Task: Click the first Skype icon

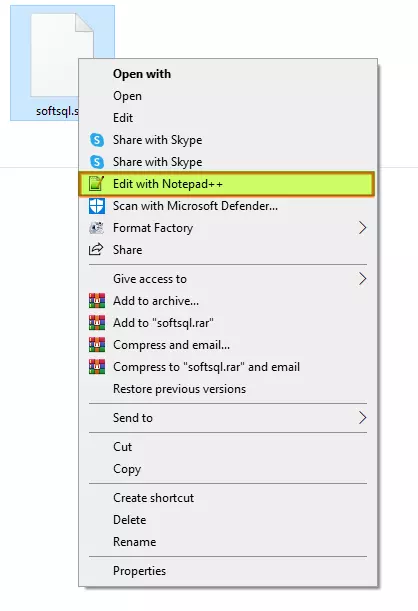Action: 97,140
